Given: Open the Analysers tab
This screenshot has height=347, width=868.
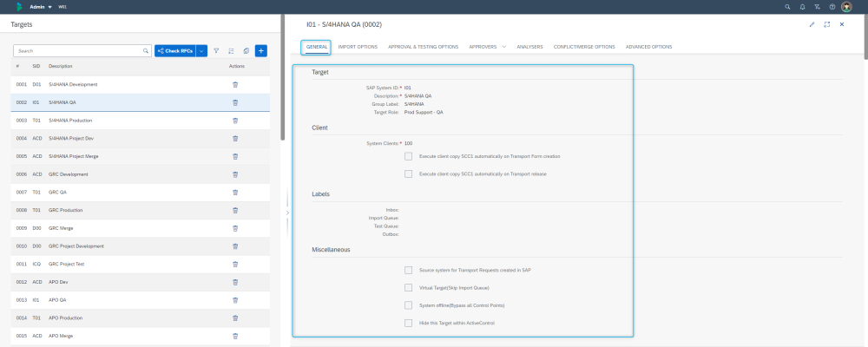Looking at the screenshot, I should pyautogui.click(x=529, y=47).
